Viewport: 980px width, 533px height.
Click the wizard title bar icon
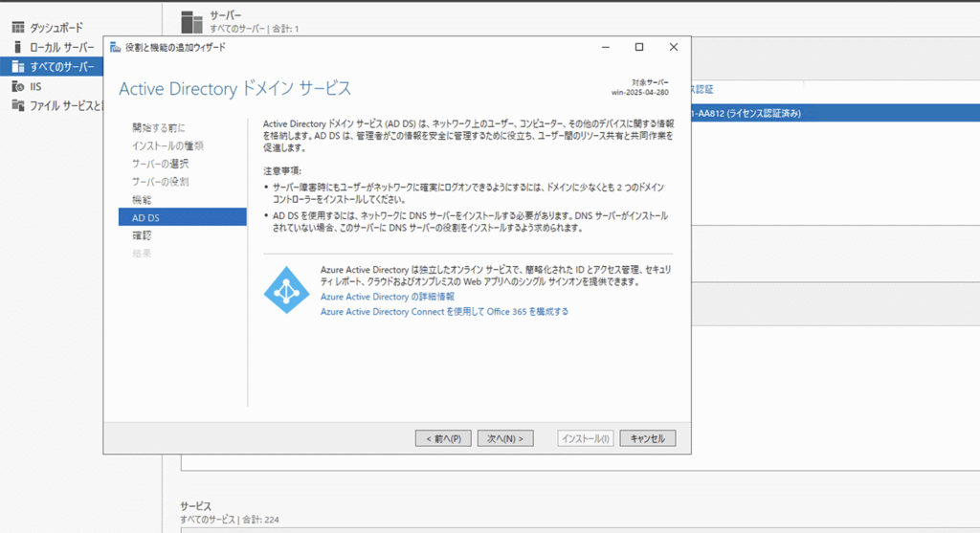pos(115,48)
